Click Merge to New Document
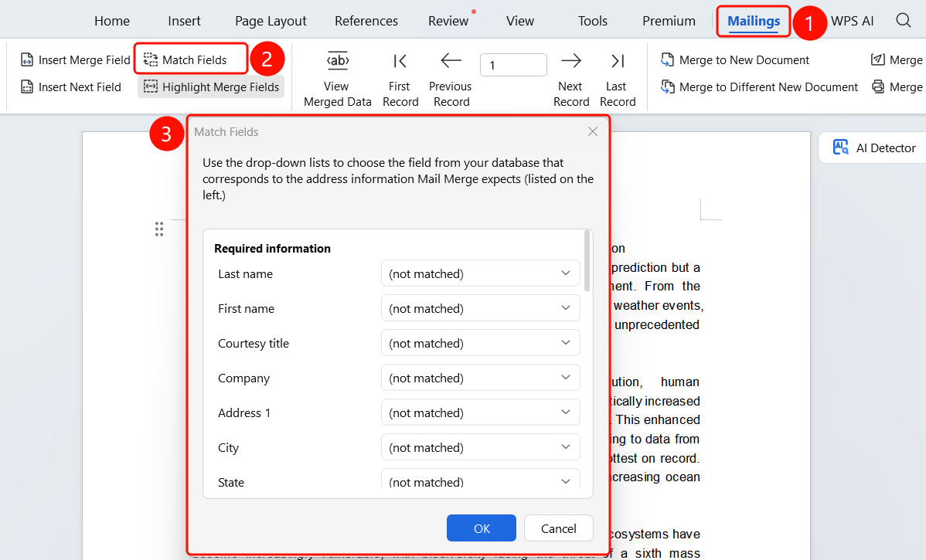Image resolution: width=926 pixels, height=560 pixels. tap(734, 60)
